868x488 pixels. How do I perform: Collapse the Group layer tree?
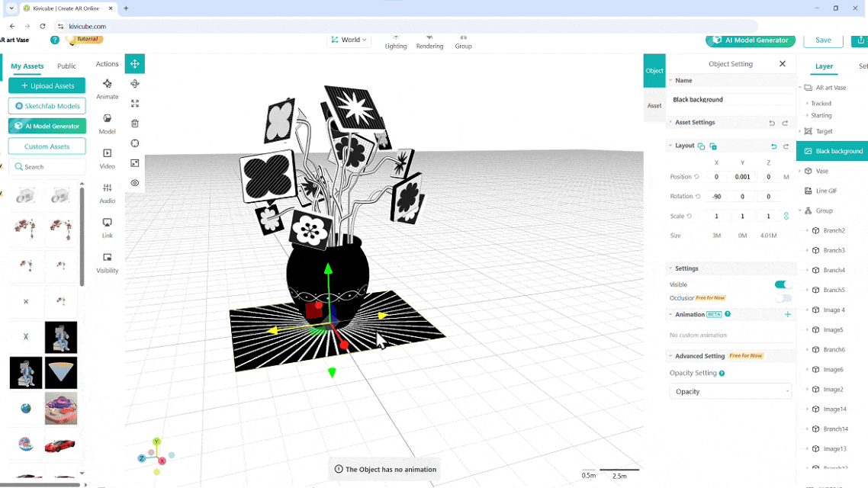[800, 210]
